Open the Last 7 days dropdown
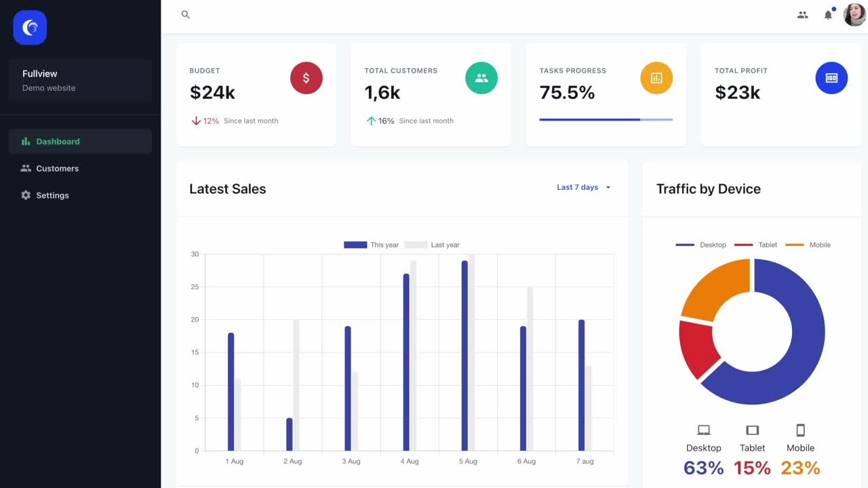 tap(583, 188)
